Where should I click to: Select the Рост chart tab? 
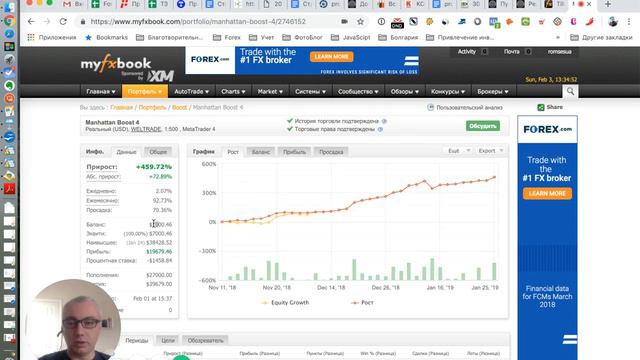tap(233, 152)
